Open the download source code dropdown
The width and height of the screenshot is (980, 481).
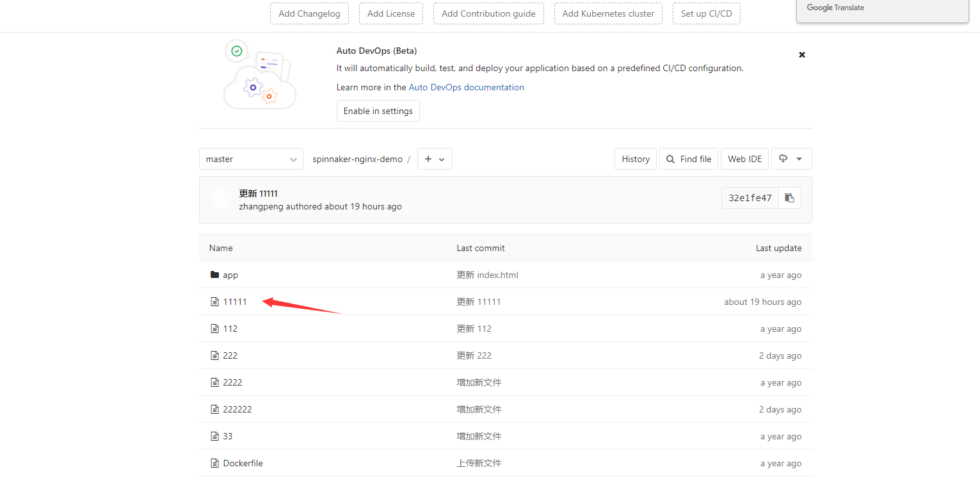click(791, 159)
